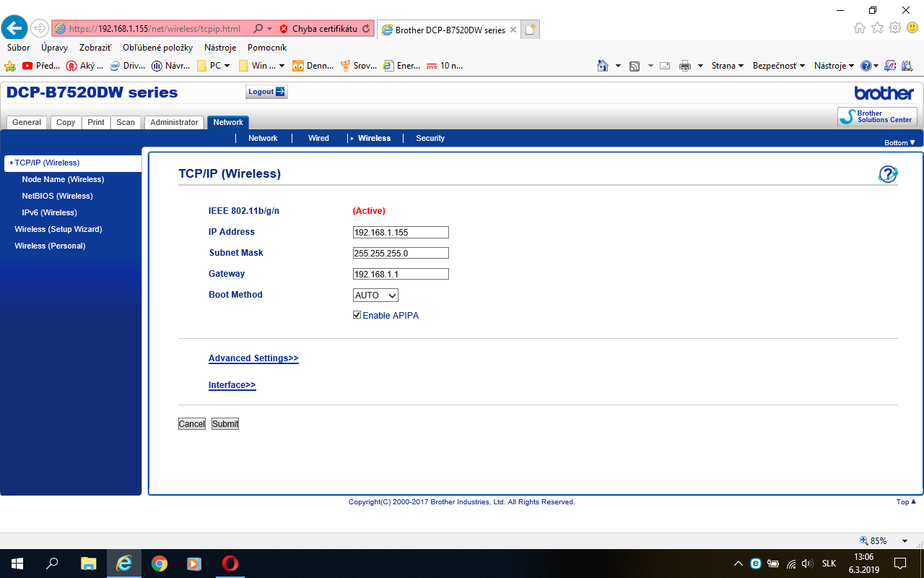924x578 pixels.
Task: Open the Security submenu
Action: (430, 138)
